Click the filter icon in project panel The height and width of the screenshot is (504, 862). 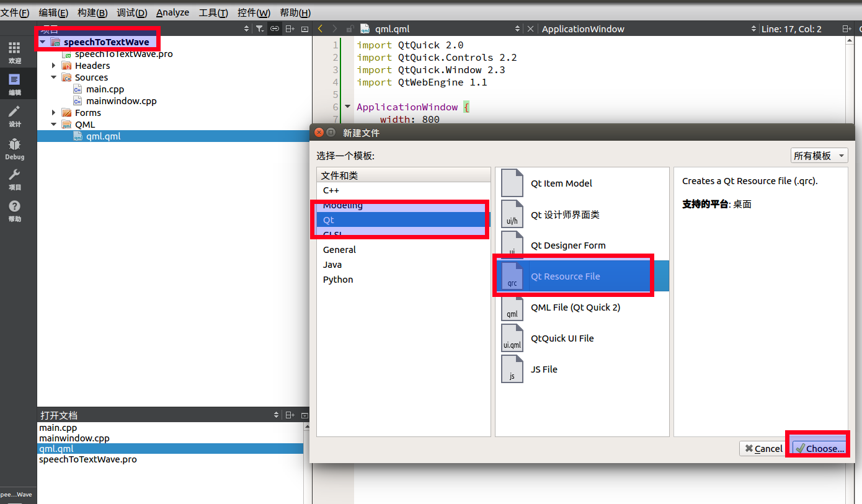(x=261, y=29)
